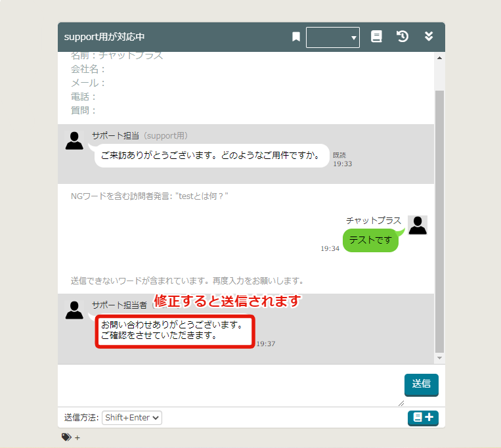Click the 電話： field label

click(83, 97)
